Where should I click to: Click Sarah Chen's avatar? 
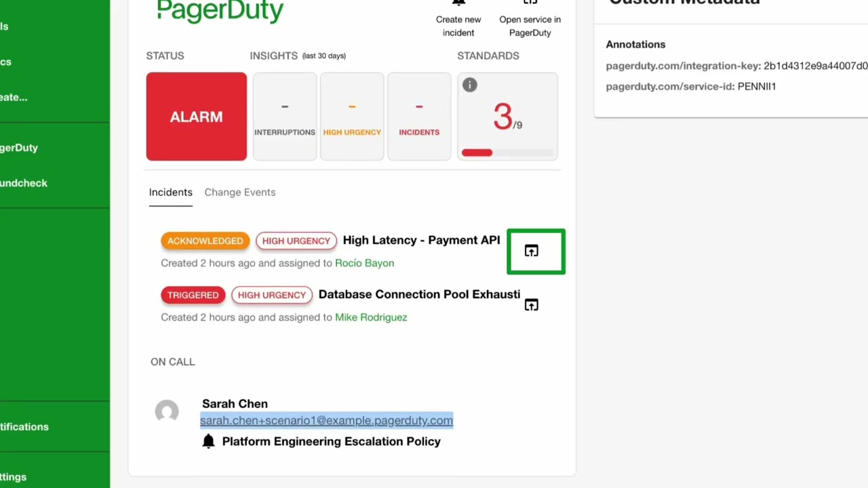pyautogui.click(x=167, y=411)
